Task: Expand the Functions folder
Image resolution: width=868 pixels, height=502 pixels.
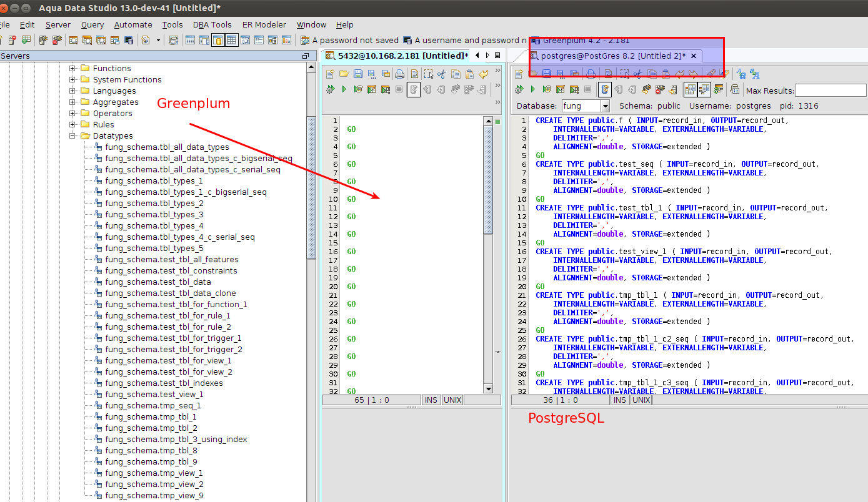Action: click(x=72, y=68)
